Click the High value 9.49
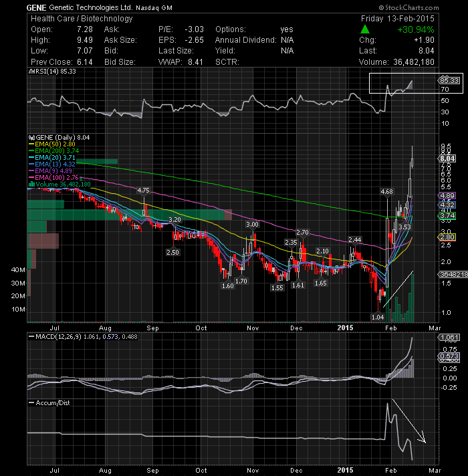The width and height of the screenshot is (468, 476). (85, 40)
